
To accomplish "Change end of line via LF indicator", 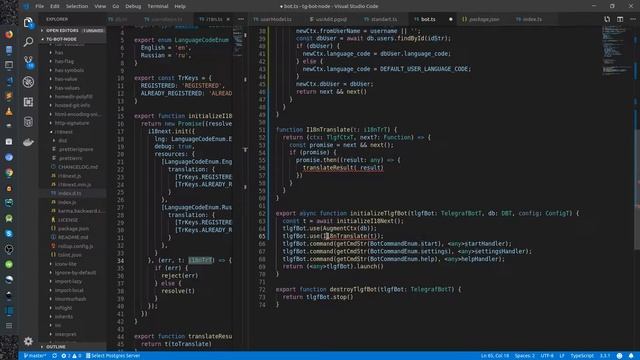I will pos(562,356).
